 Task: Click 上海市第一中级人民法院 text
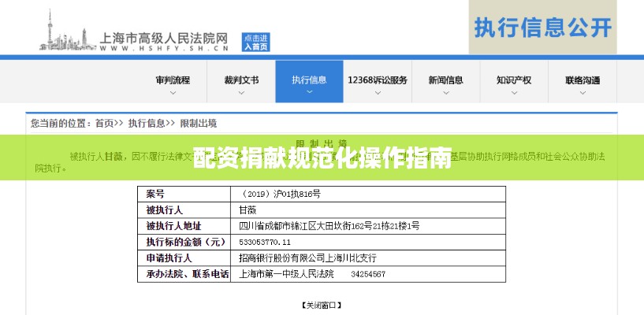pos(286,274)
